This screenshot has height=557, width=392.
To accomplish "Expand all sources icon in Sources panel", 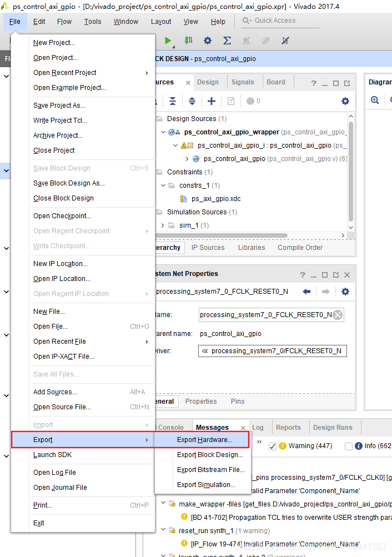I will click(192, 101).
